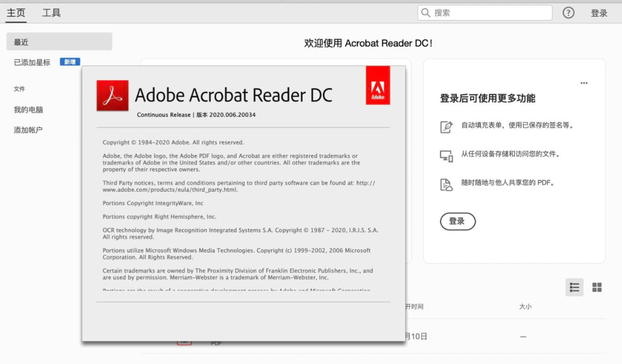
Task: Click the 新增 badge
Action: 70,62
